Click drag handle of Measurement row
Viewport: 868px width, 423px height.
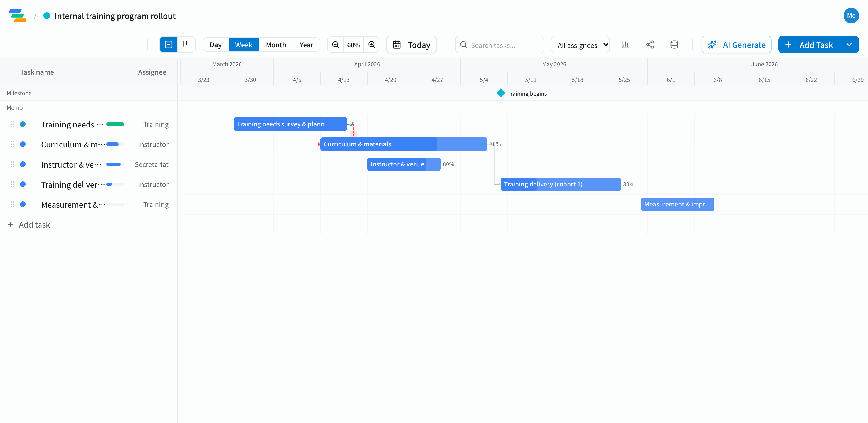click(x=12, y=204)
